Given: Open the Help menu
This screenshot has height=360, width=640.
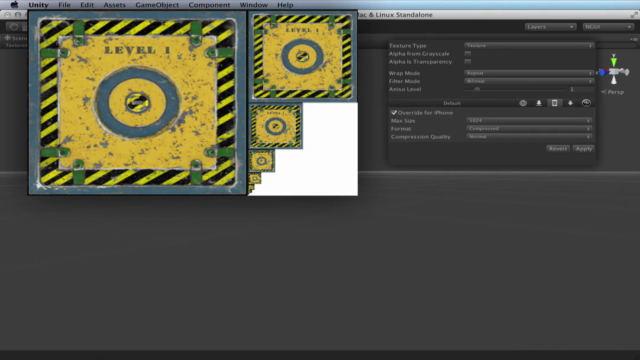Looking at the screenshot, I should 285,5.
